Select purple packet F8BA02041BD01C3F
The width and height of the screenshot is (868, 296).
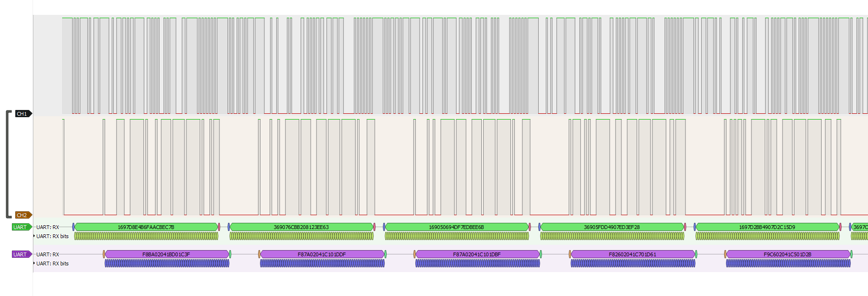166,254
